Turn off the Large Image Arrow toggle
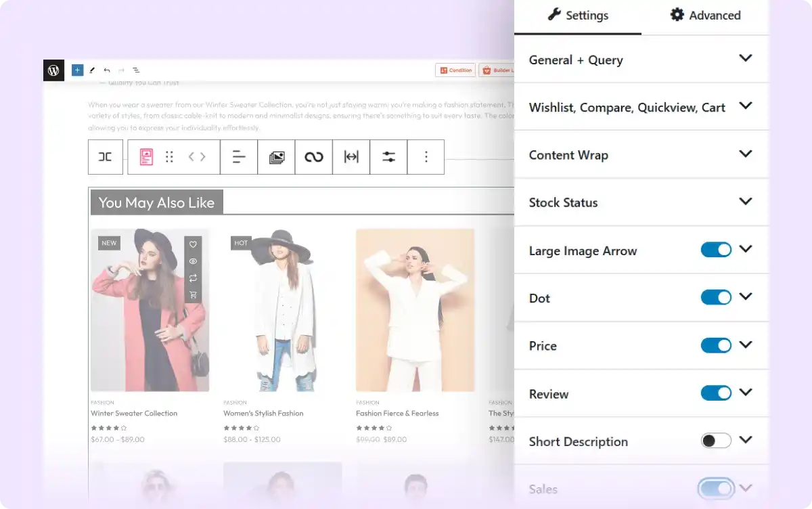The image size is (812, 509). click(716, 250)
